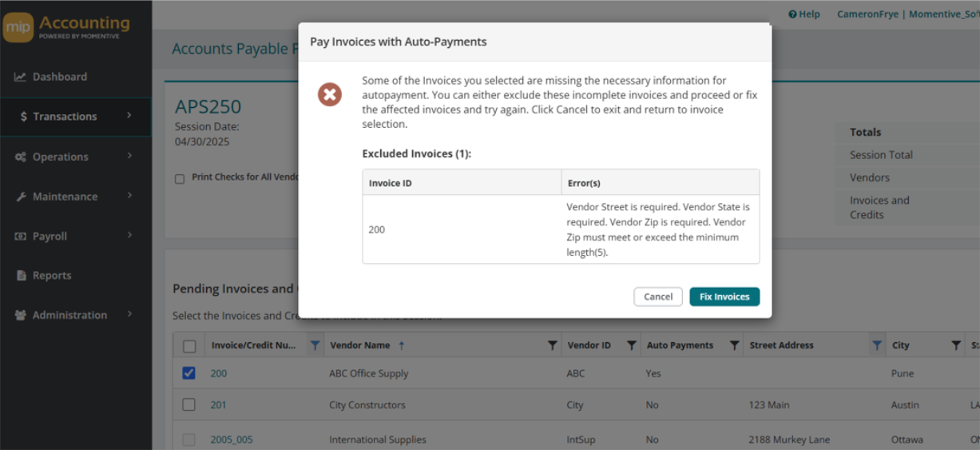Check the invoice 201 row checkbox
This screenshot has width=980, height=450.
[x=189, y=405]
